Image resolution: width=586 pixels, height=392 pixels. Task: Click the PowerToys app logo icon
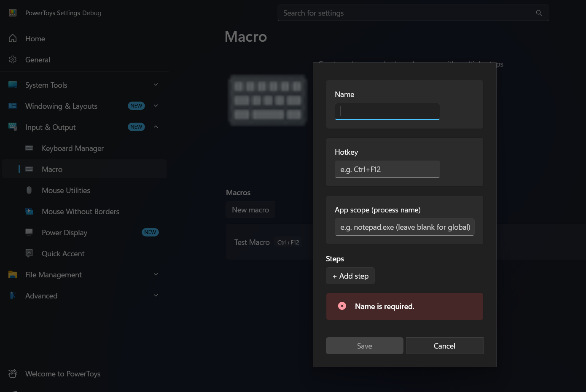13,13
